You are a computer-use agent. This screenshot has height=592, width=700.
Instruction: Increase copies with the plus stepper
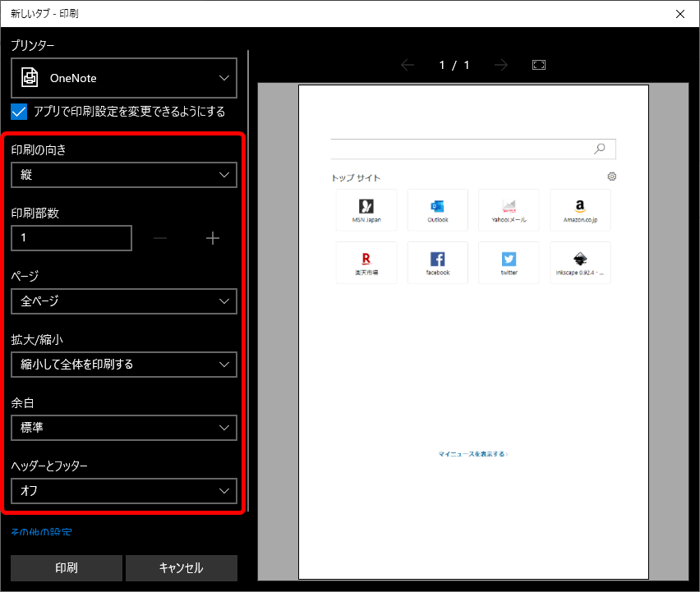point(212,238)
